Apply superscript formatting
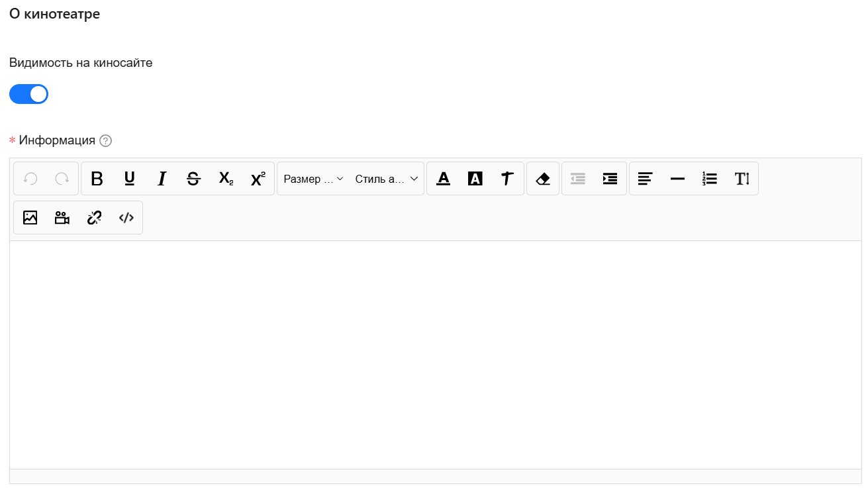This screenshot has width=868, height=490. tap(258, 179)
